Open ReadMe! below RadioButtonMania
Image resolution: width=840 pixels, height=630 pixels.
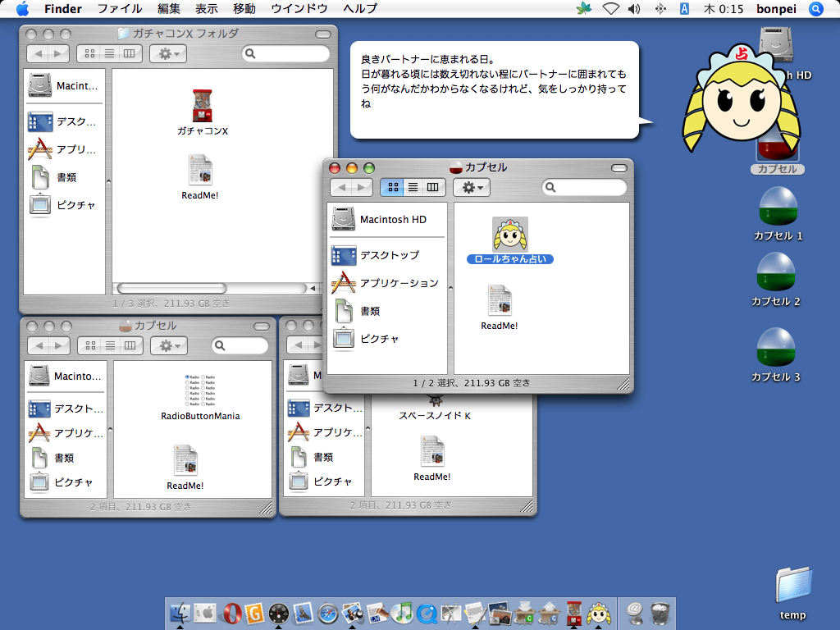click(185, 461)
